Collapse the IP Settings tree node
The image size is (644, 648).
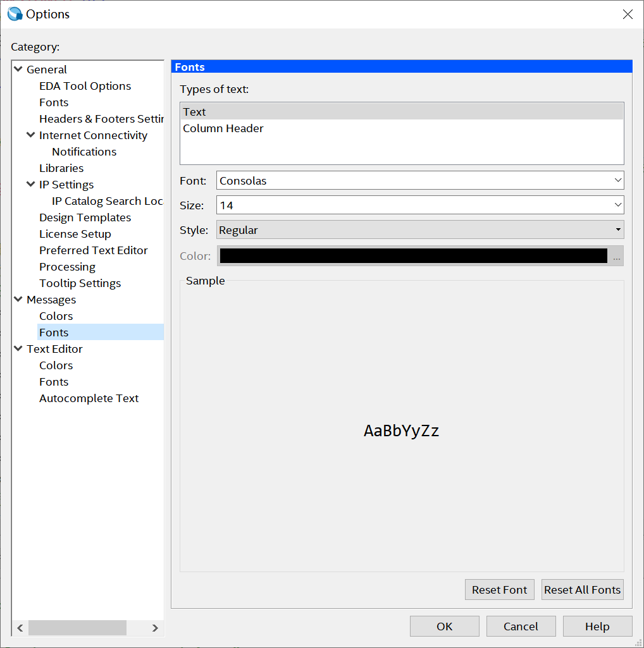tap(31, 185)
